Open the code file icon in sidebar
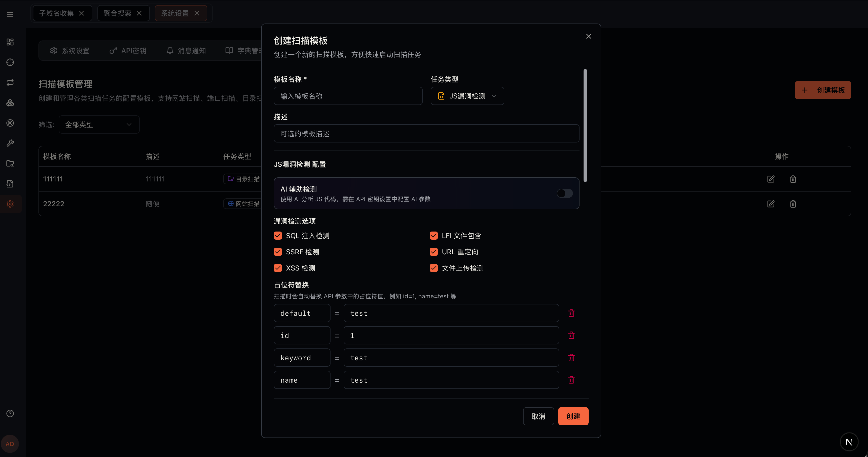This screenshot has height=457, width=868. point(10,184)
